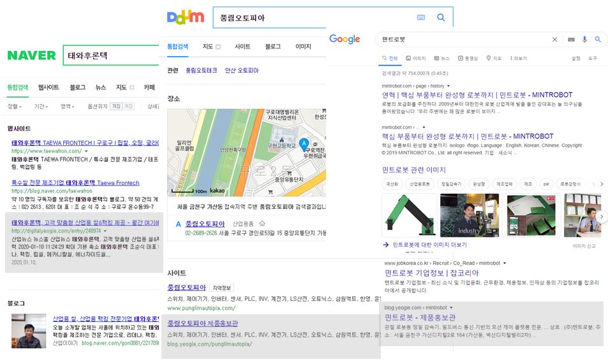608x364 pixels.
Task: Open Naver 영역 area dropdown
Action: coord(67,106)
